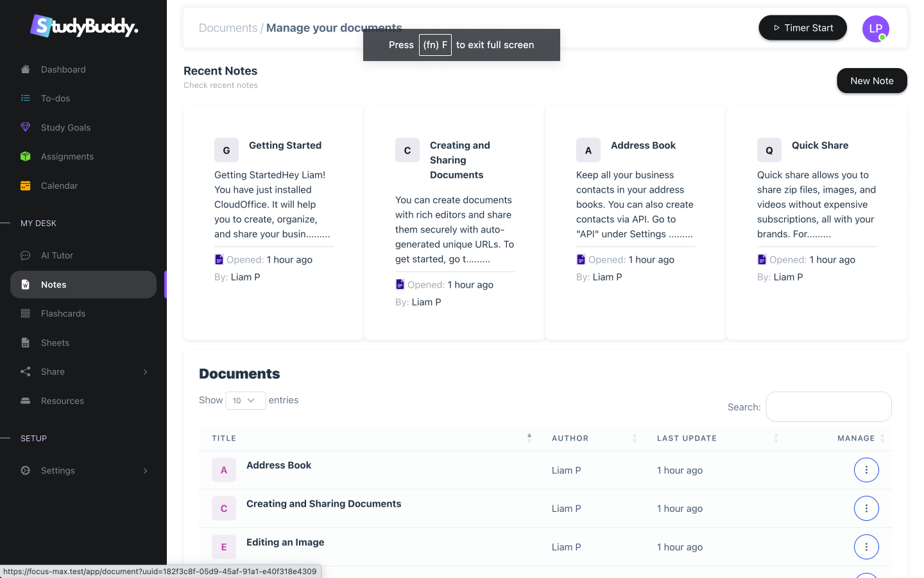
Task: Open three-dot menu for Address Book row
Action: pyautogui.click(x=866, y=470)
